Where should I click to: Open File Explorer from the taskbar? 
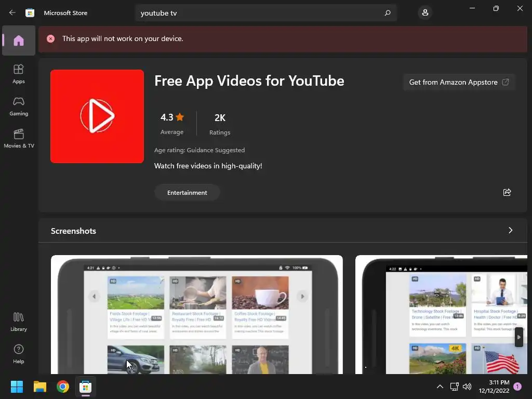pyautogui.click(x=39, y=387)
